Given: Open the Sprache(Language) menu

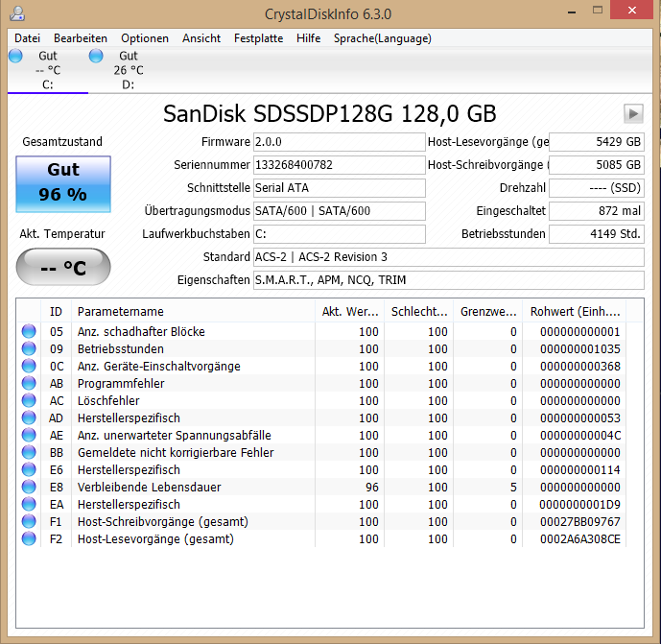Looking at the screenshot, I should (383, 38).
